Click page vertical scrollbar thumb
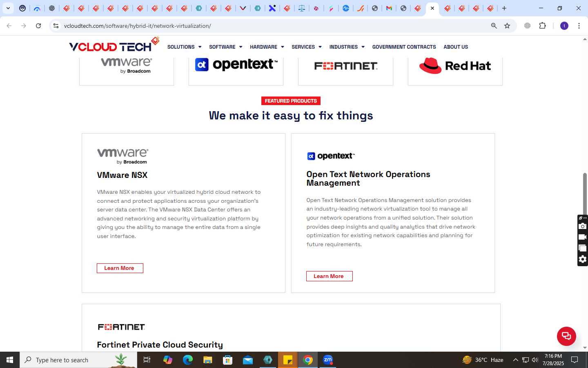 tap(585, 193)
